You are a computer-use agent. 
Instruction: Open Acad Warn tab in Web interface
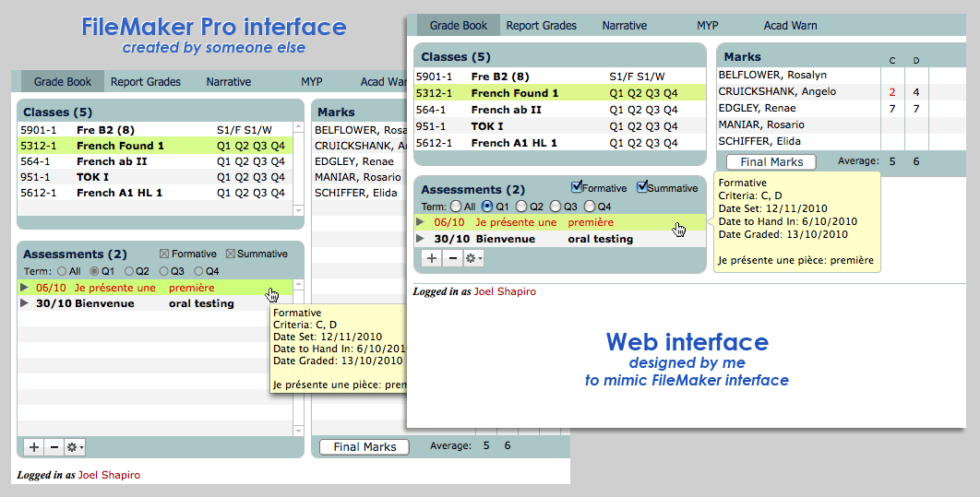tap(790, 26)
